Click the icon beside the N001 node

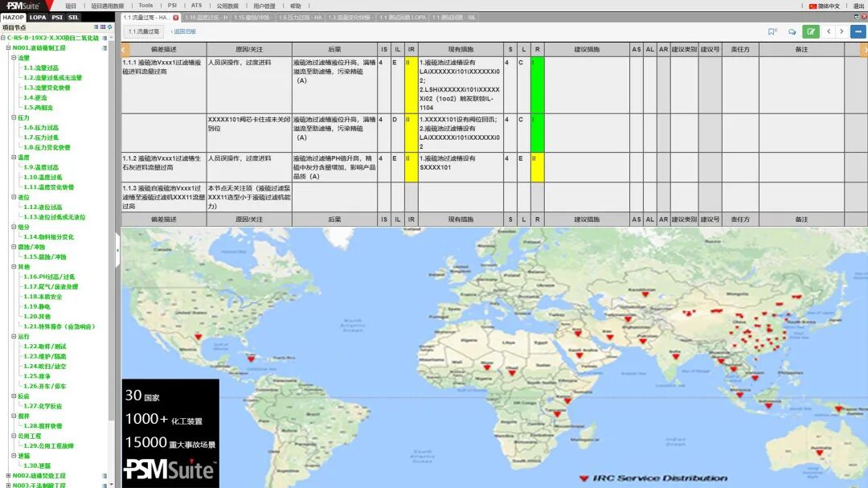point(104,48)
